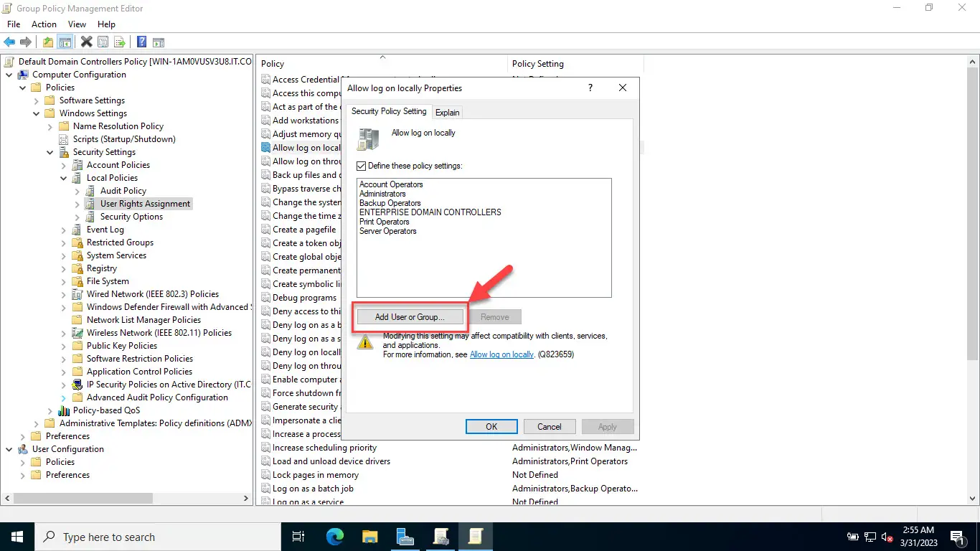Collapse the Local Policies node
The image size is (980, 551).
click(x=64, y=178)
